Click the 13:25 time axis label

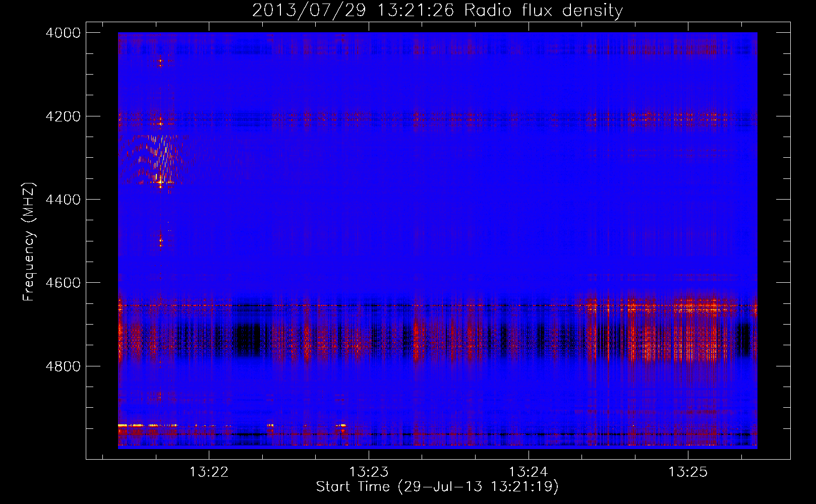coord(688,472)
